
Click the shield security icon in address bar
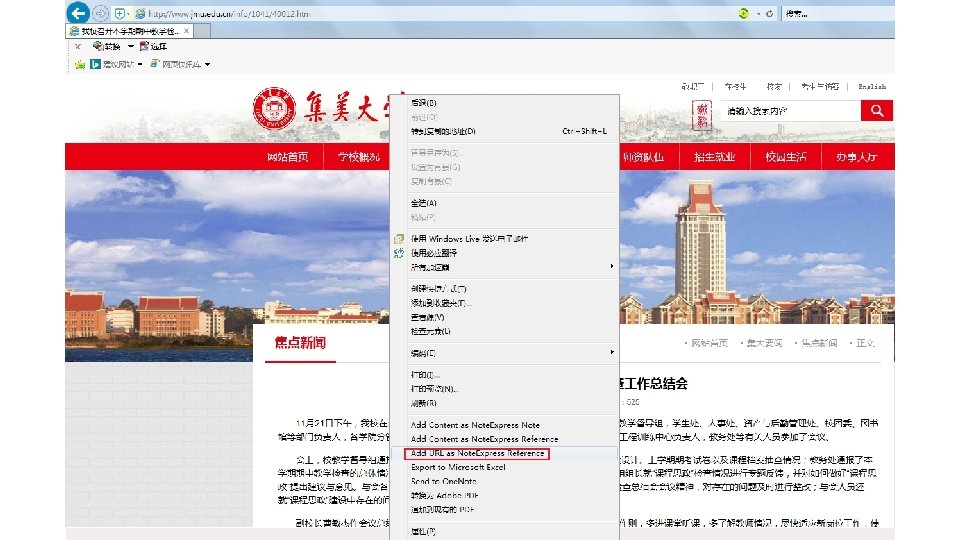pos(119,13)
